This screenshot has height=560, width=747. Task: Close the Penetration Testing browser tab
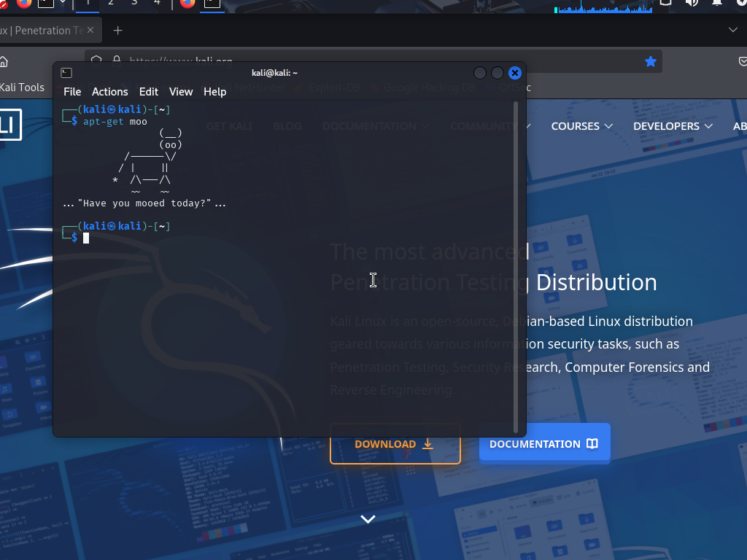[x=90, y=30]
